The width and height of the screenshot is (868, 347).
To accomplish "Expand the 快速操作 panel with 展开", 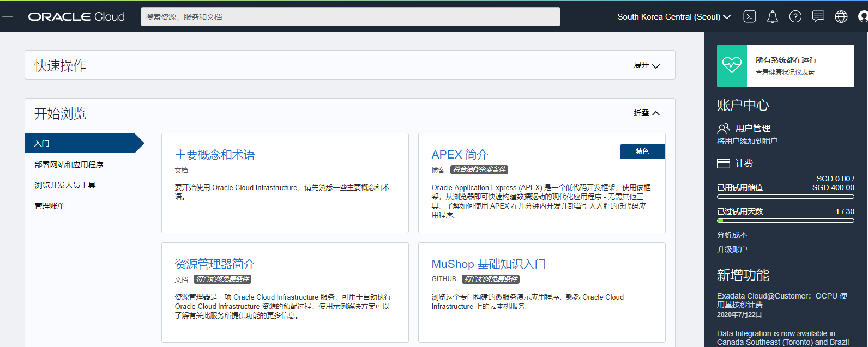I will coord(647,65).
